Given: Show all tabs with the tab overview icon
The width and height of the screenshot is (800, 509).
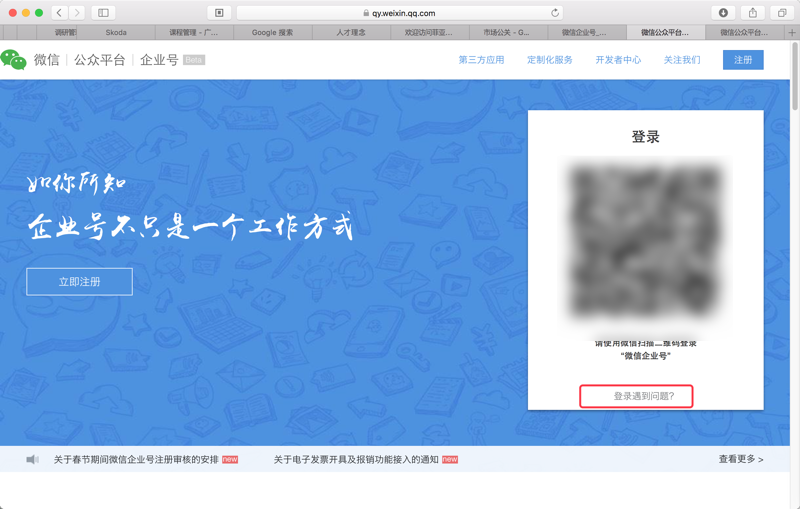Looking at the screenshot, I should tap(782, 13).
